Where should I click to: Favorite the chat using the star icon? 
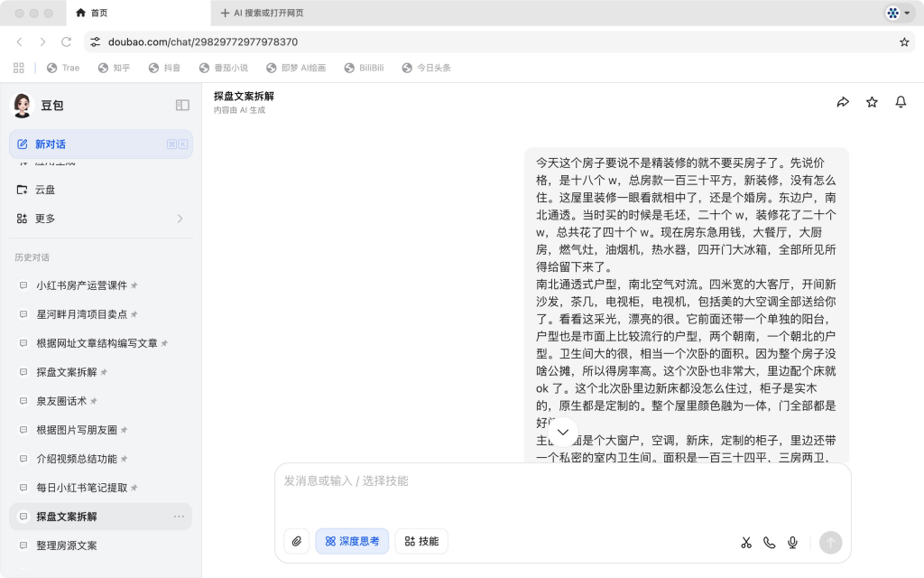coord(872,102)
